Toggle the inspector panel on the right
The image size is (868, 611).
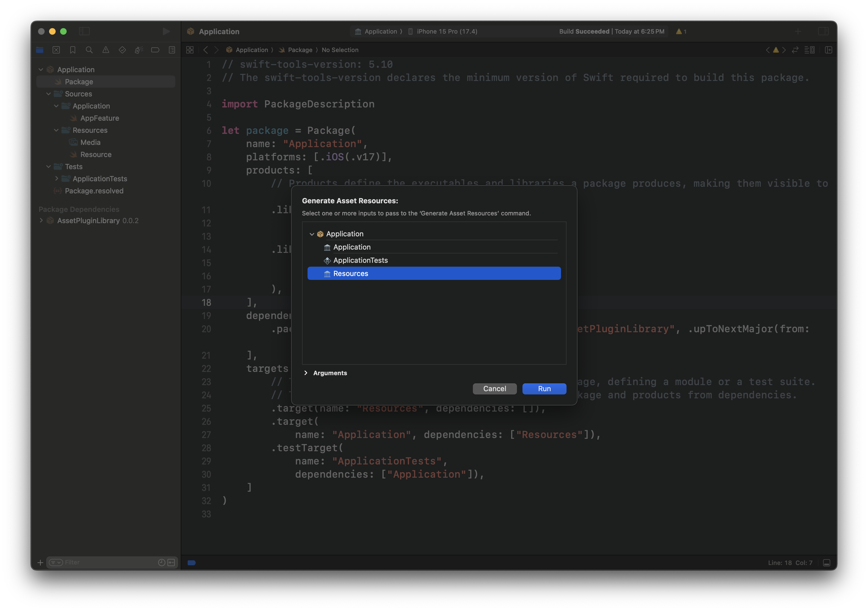[823, 31]
